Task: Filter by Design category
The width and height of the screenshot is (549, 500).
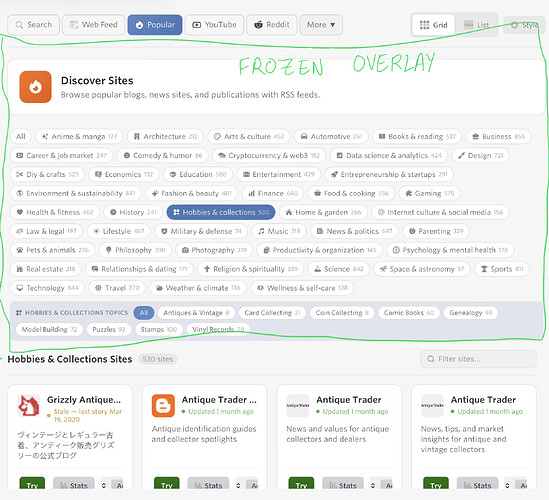Action: (480, 155)
